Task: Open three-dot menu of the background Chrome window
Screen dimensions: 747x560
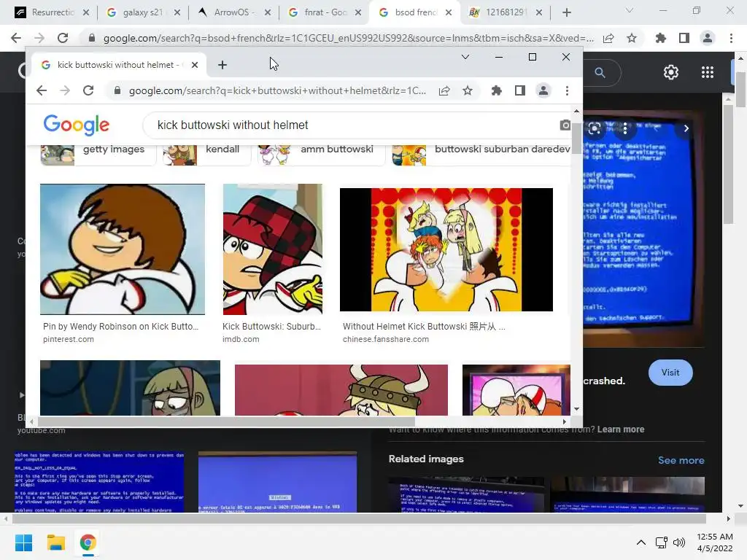Action: point(731,38)
